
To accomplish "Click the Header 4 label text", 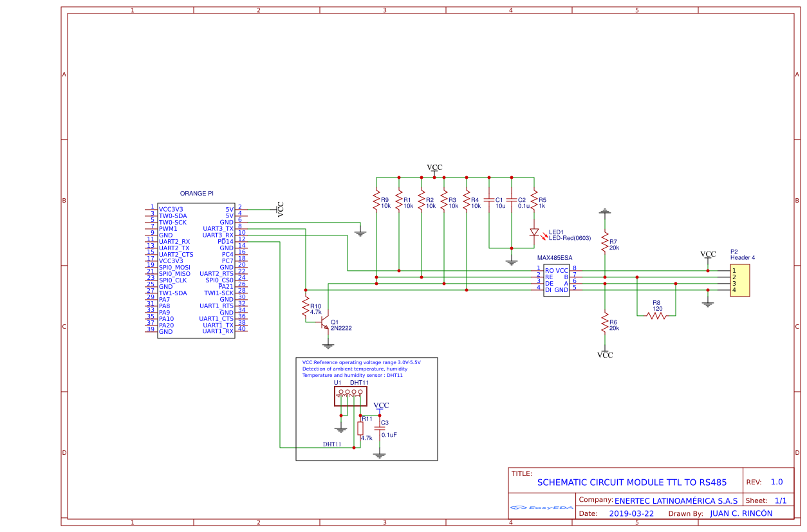I will click(743, 258).
